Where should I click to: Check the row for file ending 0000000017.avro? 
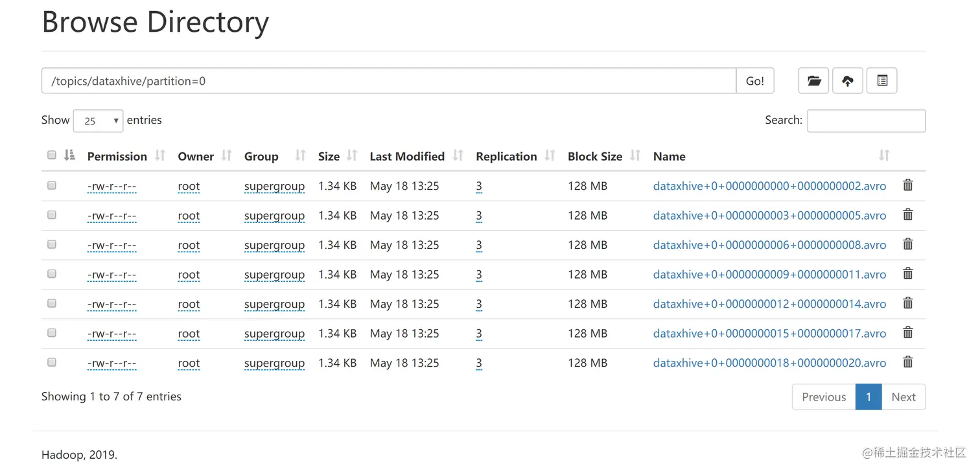[x=52, y=332]
